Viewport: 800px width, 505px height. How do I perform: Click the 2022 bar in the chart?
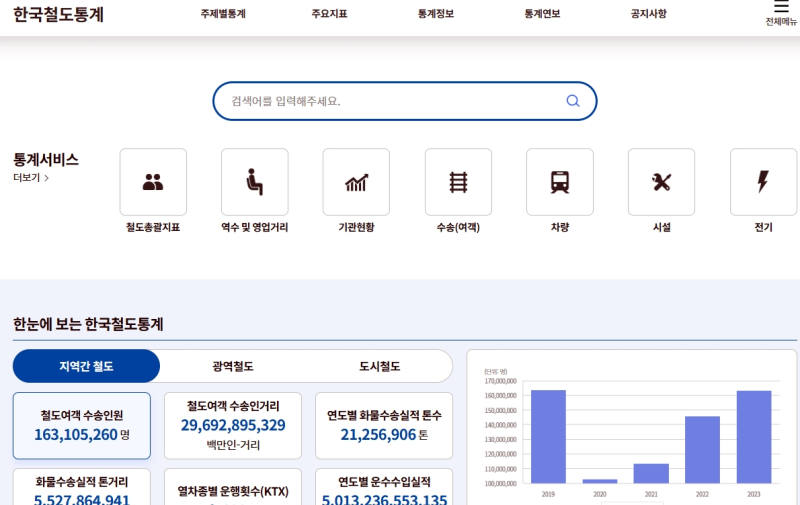click(x=702, y=450)
